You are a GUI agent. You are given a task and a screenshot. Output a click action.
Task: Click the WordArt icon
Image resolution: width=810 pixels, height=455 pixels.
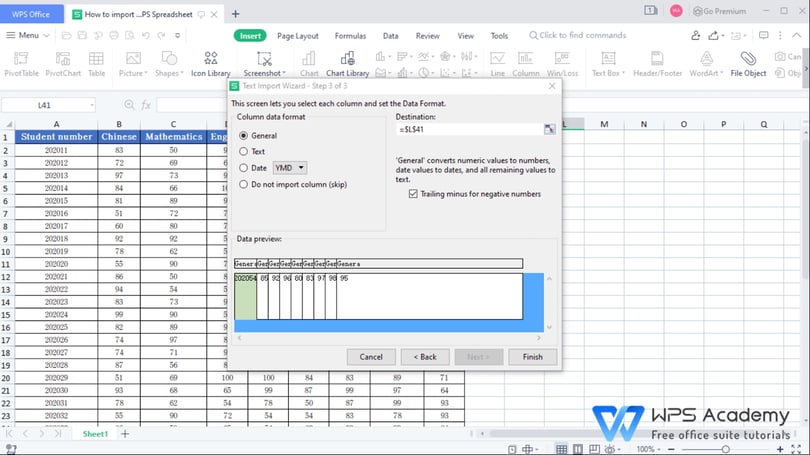[x=706, y=59]
